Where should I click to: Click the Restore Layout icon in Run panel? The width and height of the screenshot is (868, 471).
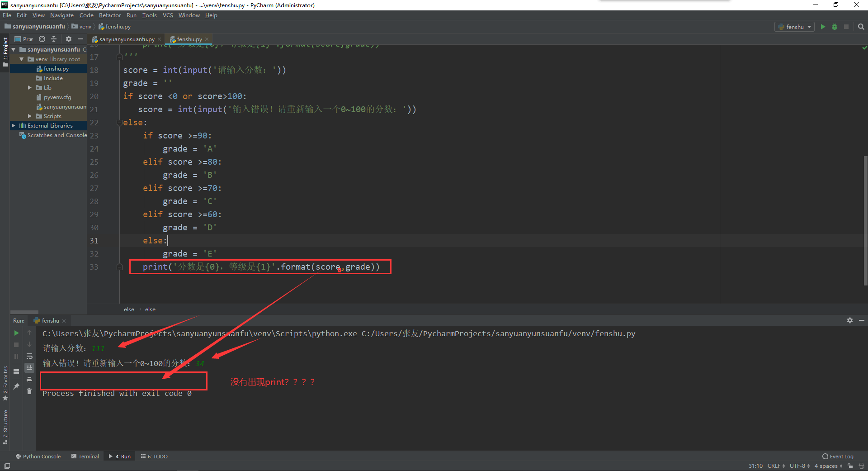point(16,371)
